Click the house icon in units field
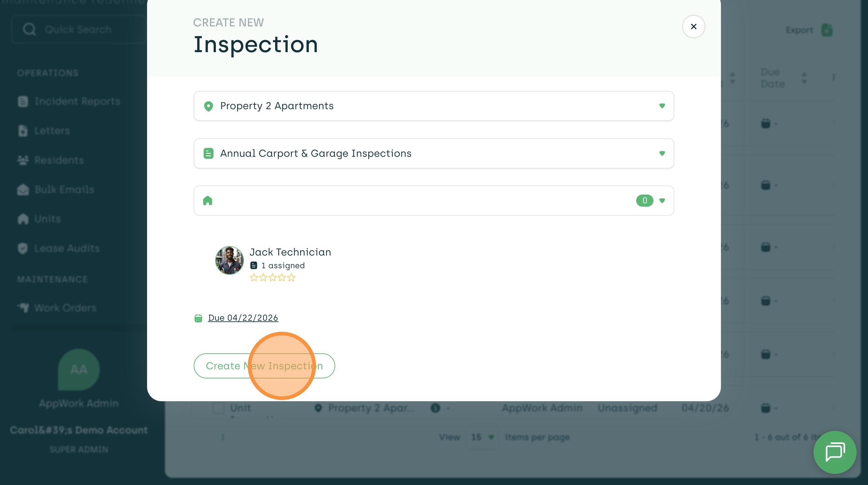This screenshot has width=868, height=485. 208,201
